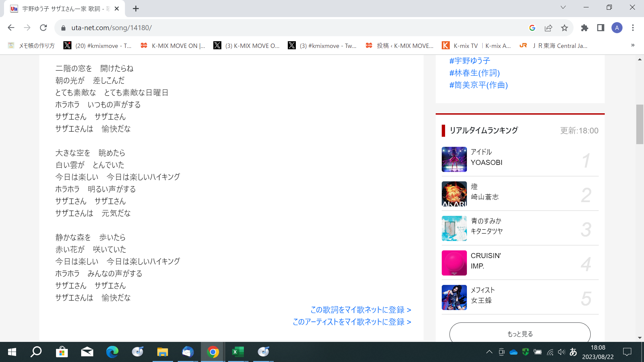644x362 pixels.
Task: Click もっと見る button
Action: (520, 334)
